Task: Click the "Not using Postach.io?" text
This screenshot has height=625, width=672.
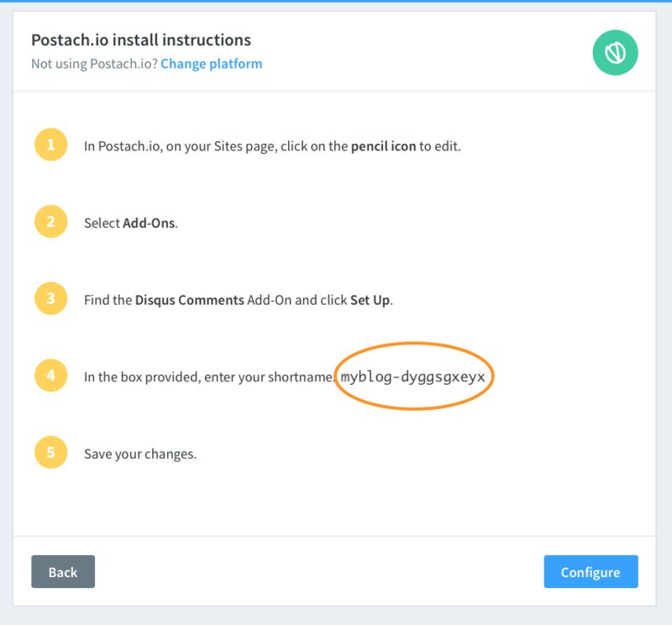Action: 94,64
